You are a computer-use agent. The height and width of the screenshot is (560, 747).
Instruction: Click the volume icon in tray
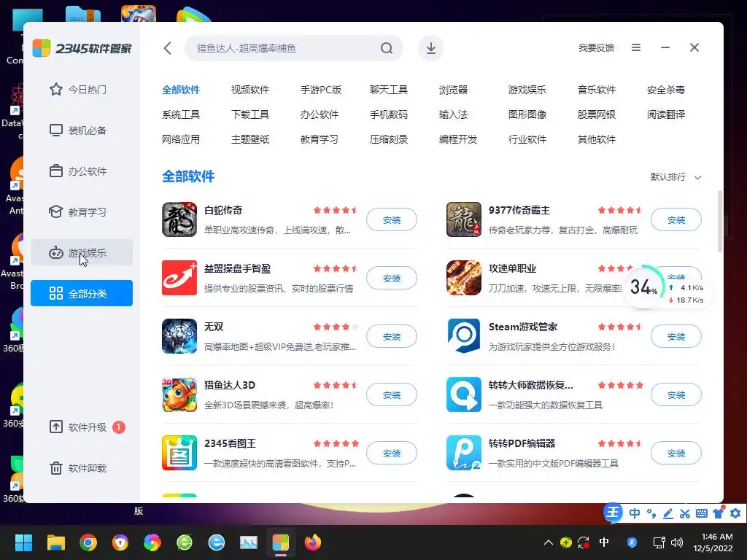[676, 542]
